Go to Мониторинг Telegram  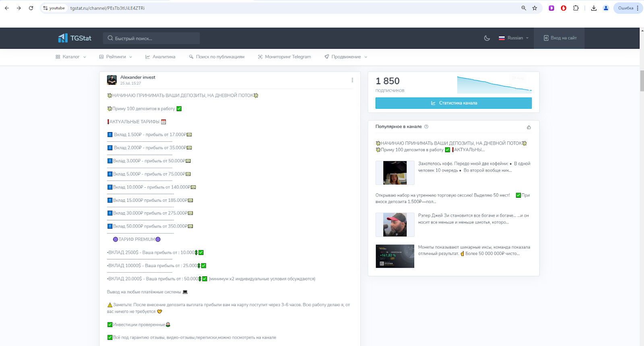[284, 57]
